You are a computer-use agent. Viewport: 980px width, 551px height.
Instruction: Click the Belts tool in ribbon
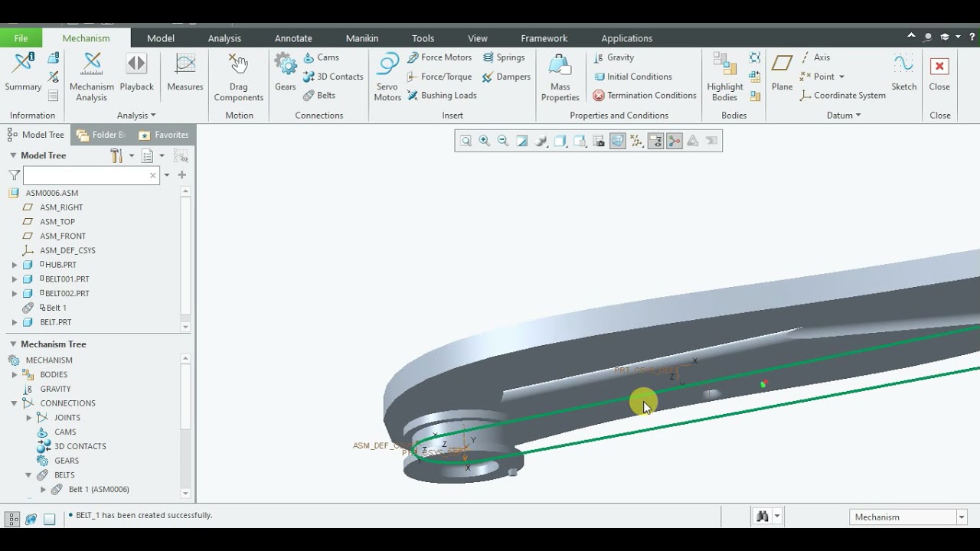click(319, 96)
